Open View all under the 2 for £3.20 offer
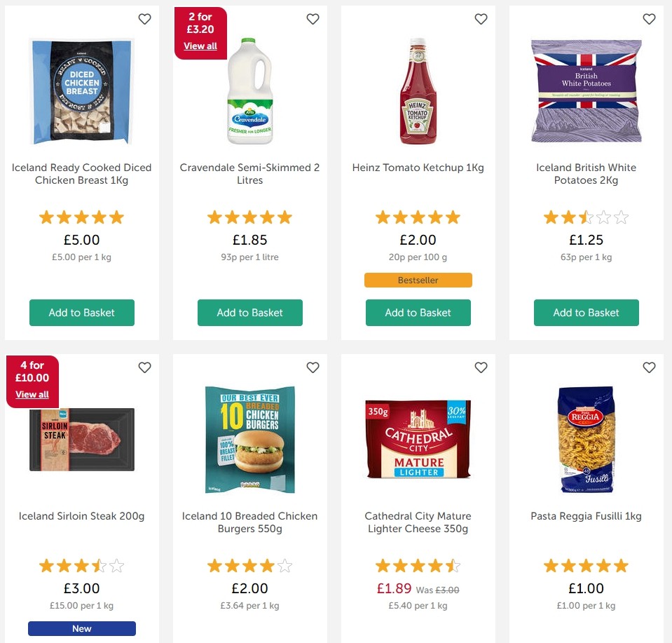This screenshot has width=672, height=643. pos(200,46)
